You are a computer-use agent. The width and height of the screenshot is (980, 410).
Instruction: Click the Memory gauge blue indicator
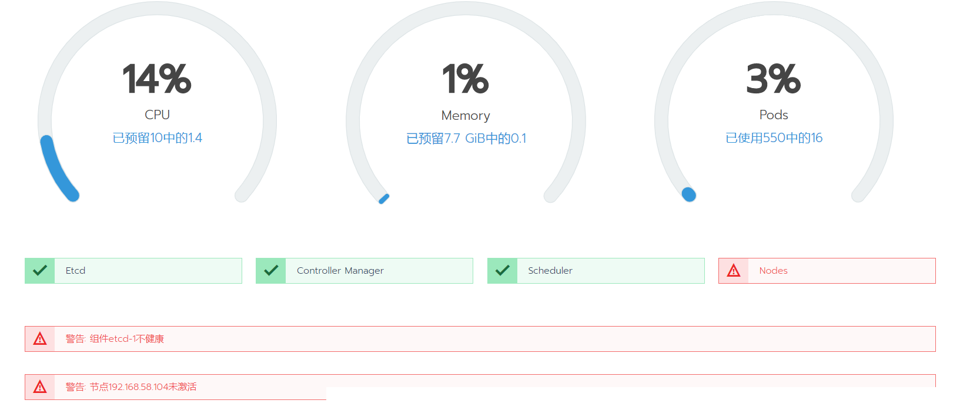coord(384,199)
